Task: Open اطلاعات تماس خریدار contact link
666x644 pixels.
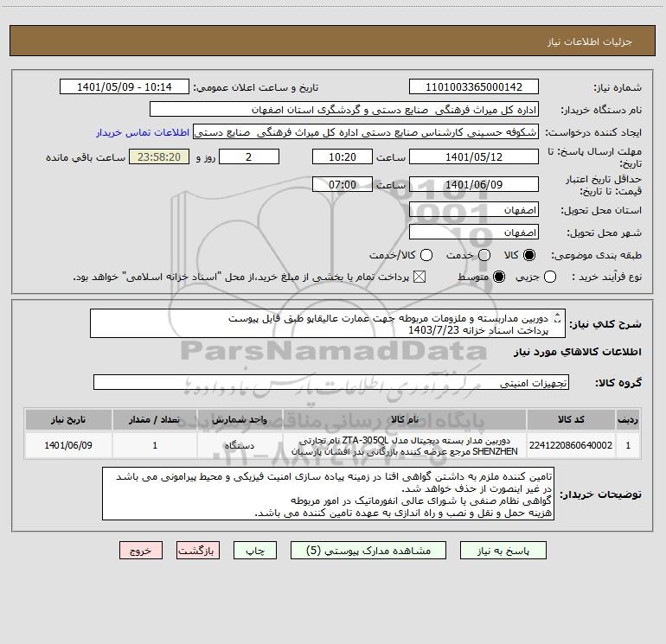Action: point(143,132)
